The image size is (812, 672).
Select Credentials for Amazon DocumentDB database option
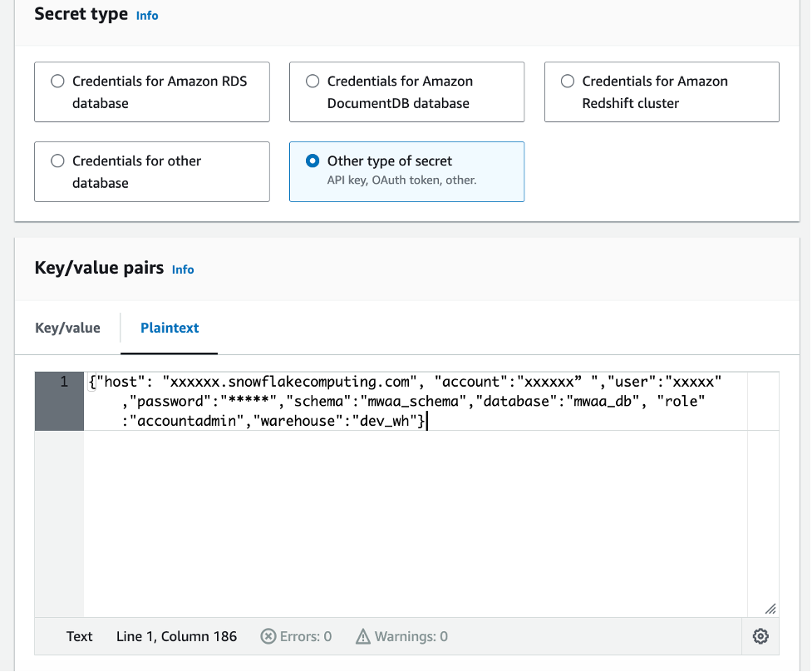tap(312, 82)
